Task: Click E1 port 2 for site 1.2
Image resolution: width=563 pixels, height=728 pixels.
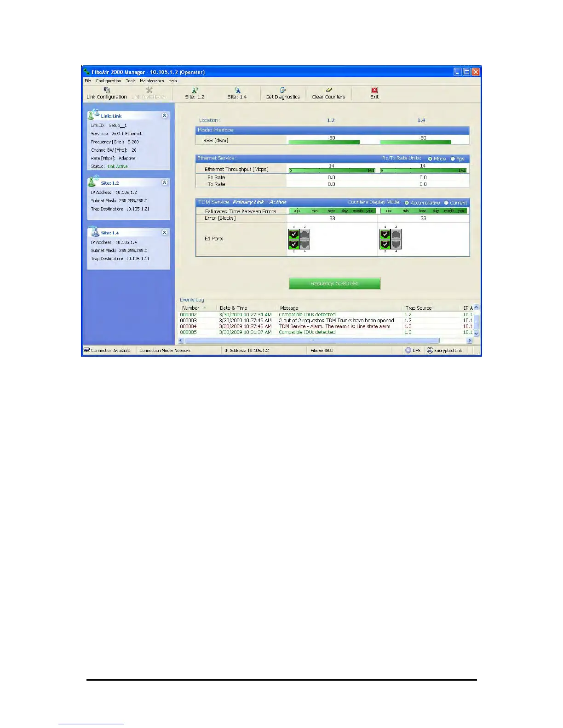Action: click(294, 245)
